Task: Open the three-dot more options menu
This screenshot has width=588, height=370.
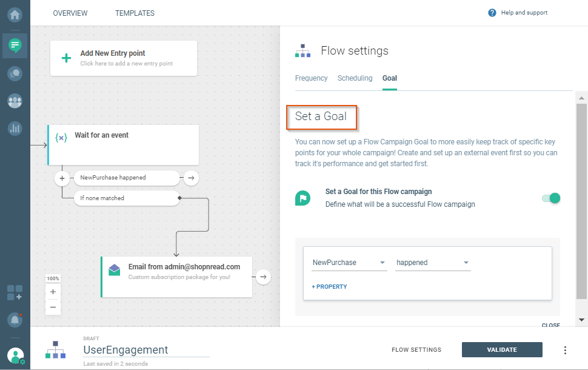Action: click(565, 350)
